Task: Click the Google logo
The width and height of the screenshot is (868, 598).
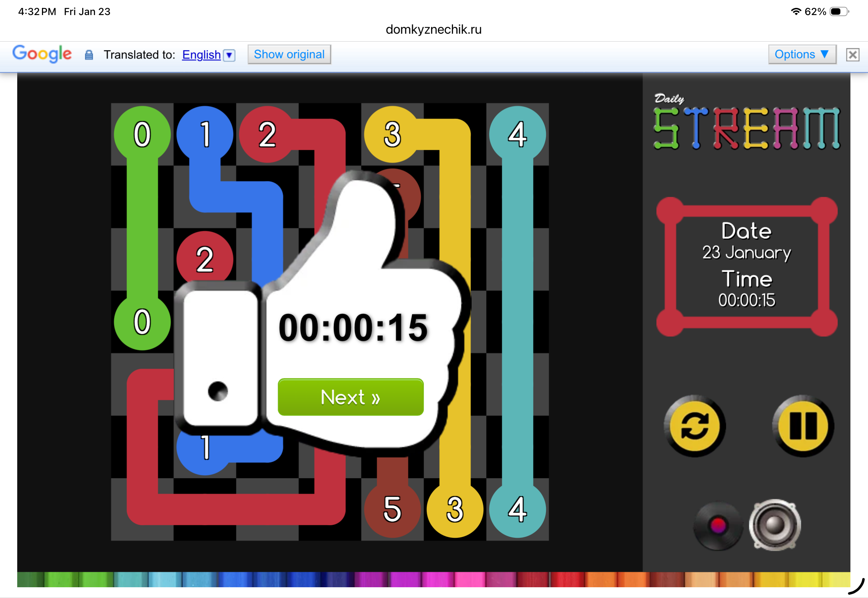Action: (42, 54)
